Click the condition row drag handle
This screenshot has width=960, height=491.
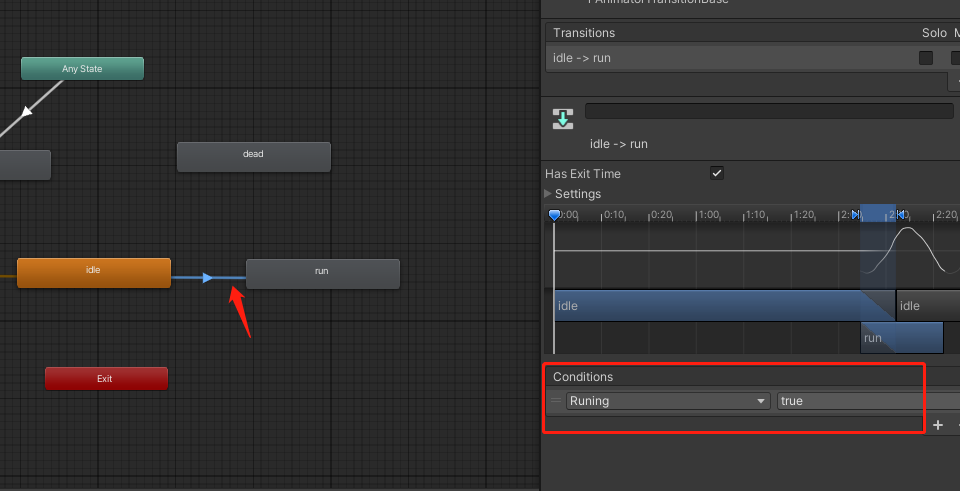point(556,401)
